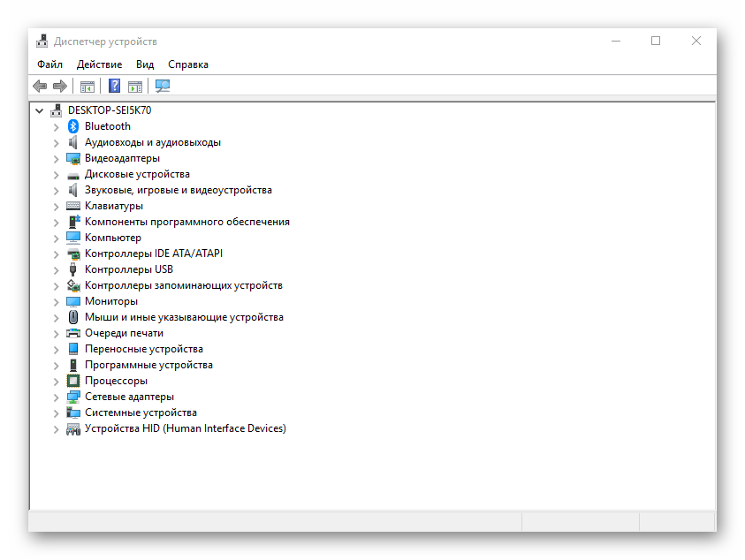Click the Мониторы monitor icon
Screen dimensions: 745x560
[x=73, y=301]
